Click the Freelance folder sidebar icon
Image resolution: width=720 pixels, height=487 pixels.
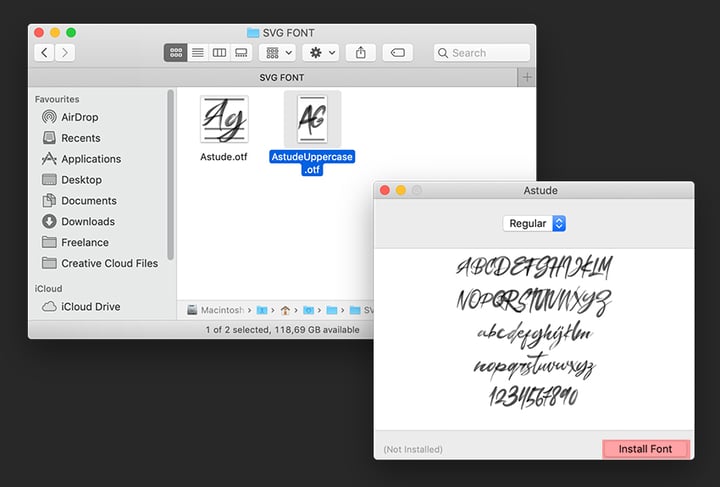tap(49, 242)
